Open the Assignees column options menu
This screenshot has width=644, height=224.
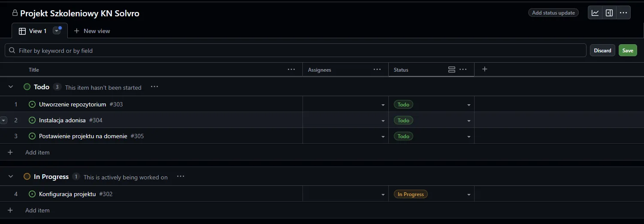pyautogui.click(x=377, y=70)
